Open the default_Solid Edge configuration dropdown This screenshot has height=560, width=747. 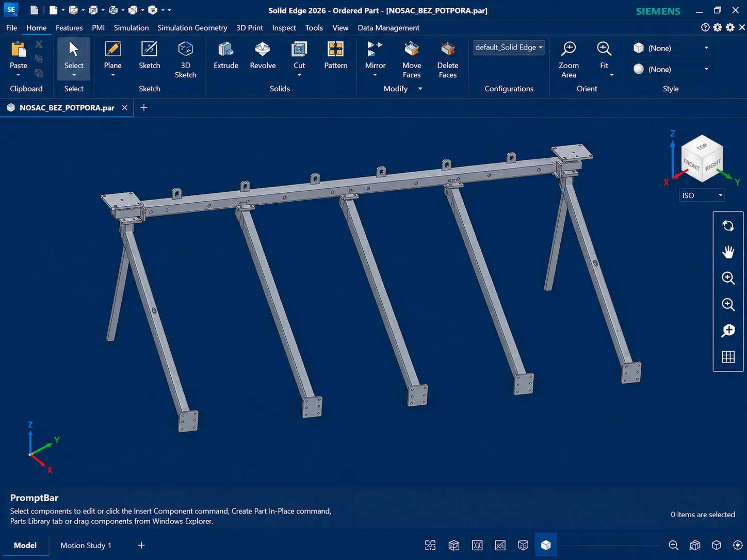(509, 47)
